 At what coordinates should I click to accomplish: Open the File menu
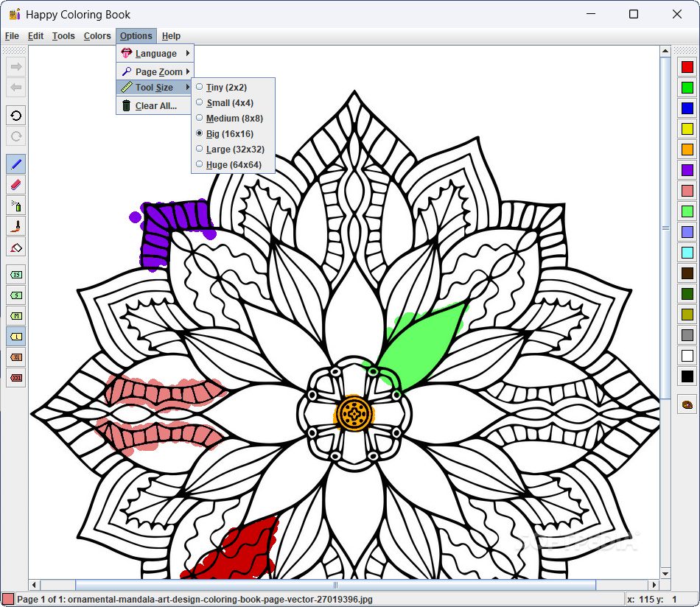click(12, 36)
